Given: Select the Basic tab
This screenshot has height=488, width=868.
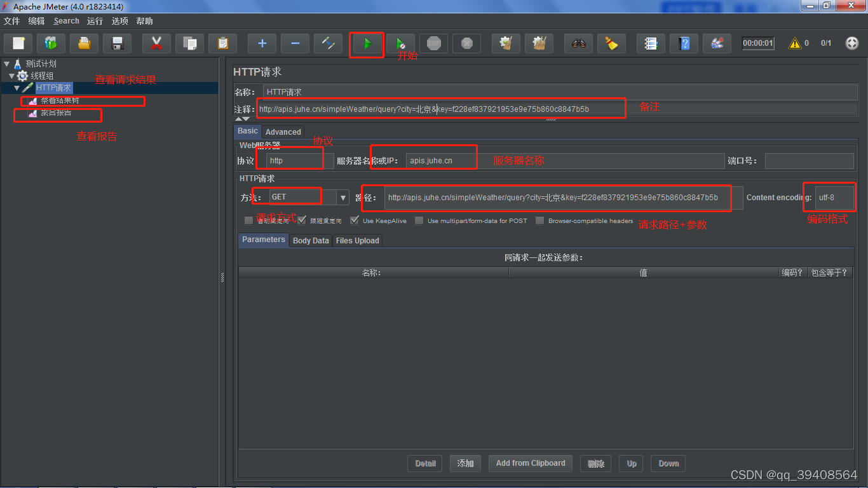Looking at the screenshot, I should (x=248, y=132).
